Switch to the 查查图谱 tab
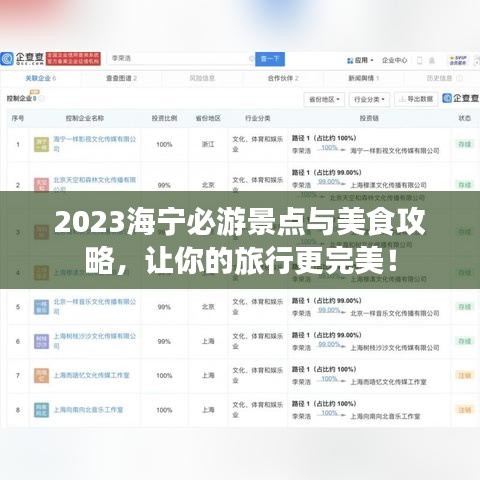Screen dimensions: 480x480 [121, 78]
